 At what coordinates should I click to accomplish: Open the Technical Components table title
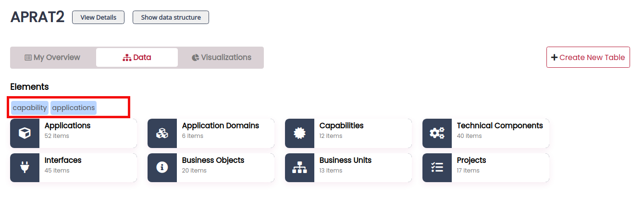[x=500, y=125]
